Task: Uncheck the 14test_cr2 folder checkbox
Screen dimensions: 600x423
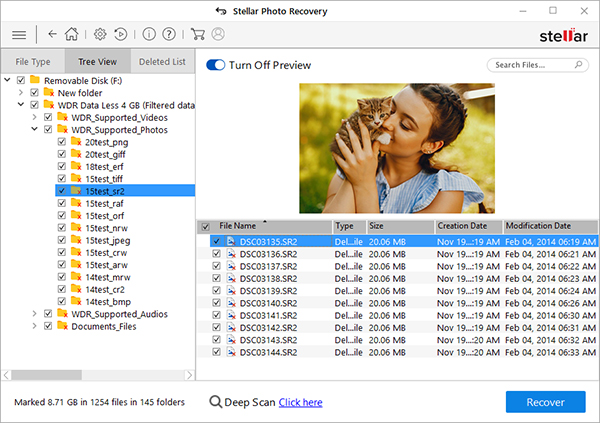Action: [x=62, y=289]
